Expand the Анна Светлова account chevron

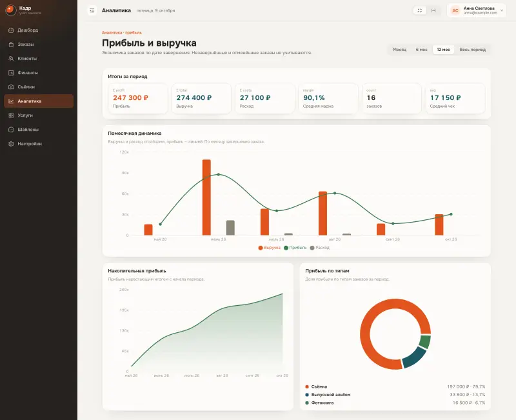(x=502, y=10)
